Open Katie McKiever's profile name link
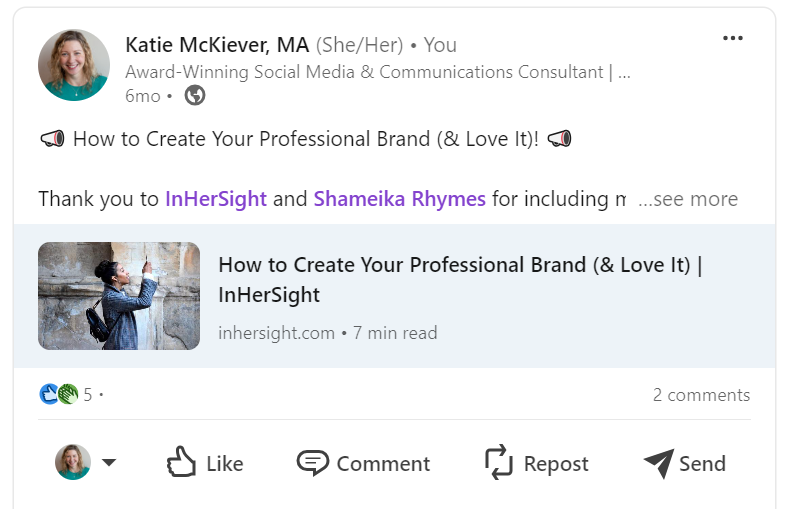The width and height of the screenshot is (789, 509). (x=217, y=45)
